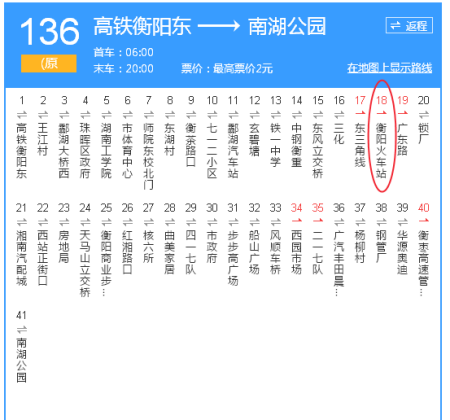Choose stop 4 珠晖区政府
The image size is (450, 420).
[x=85, y=151]
